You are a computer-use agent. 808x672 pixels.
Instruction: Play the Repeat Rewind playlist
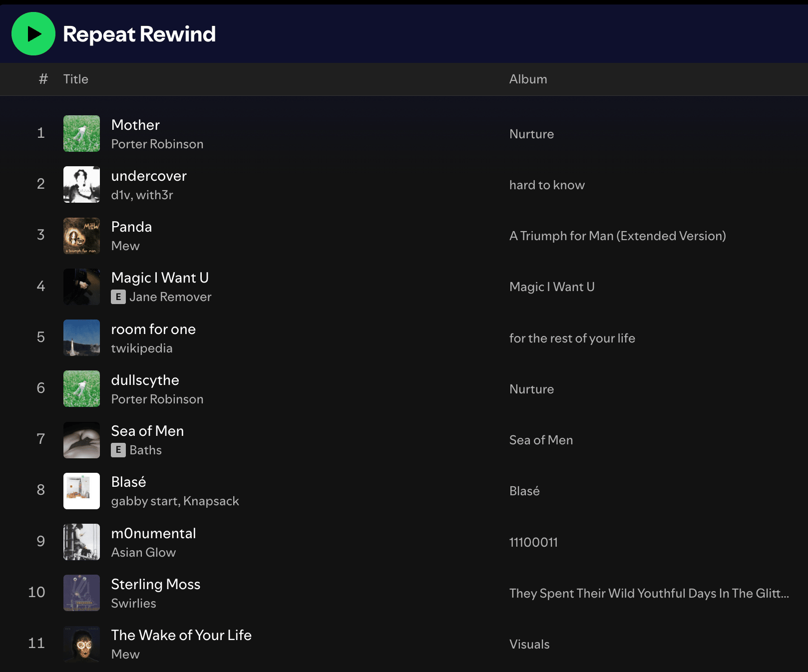pos(33,34)
